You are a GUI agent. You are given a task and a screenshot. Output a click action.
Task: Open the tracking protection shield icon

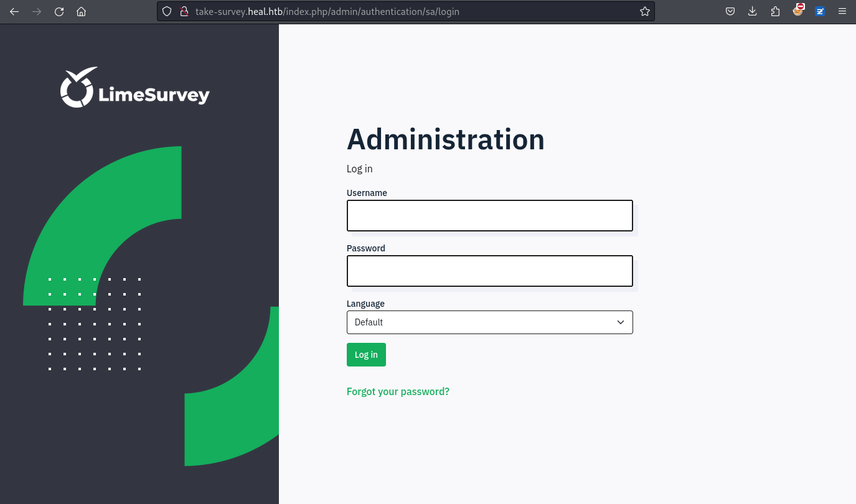click(x=167, y=11)
